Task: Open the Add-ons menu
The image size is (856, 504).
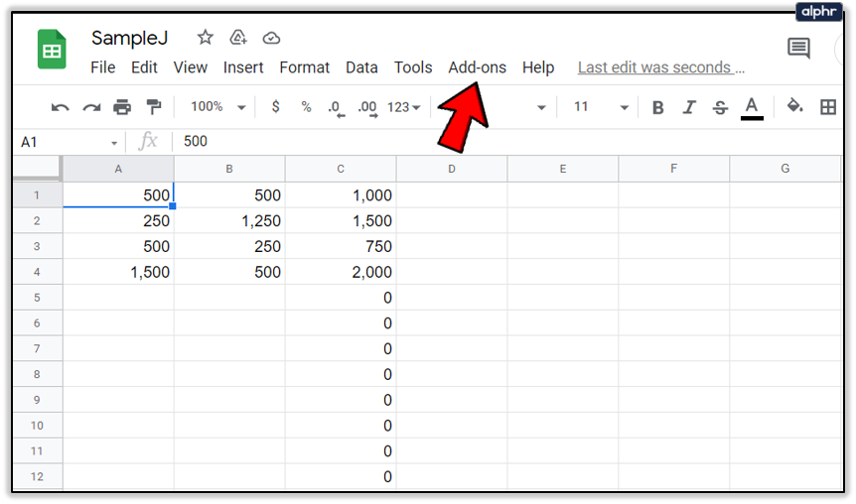Action: click(477, 67)
